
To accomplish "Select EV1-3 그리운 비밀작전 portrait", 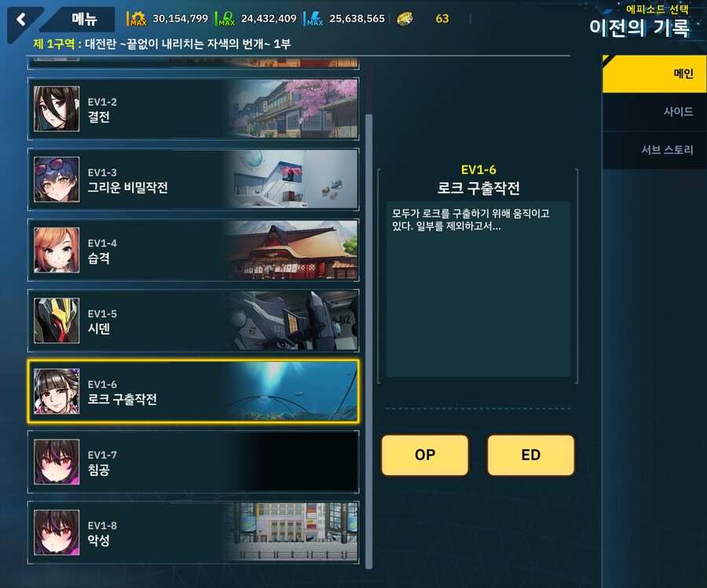I will click(57, 180).
